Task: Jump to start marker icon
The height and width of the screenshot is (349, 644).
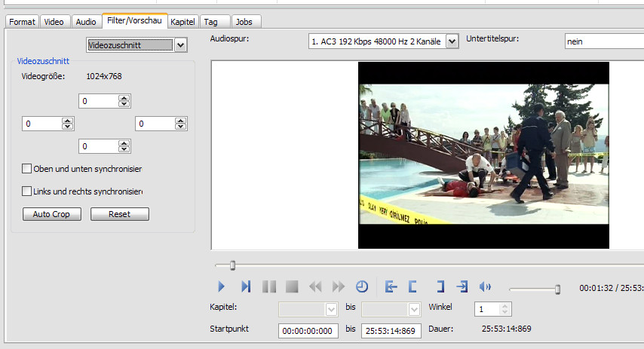Action: (x=391, y=286)
